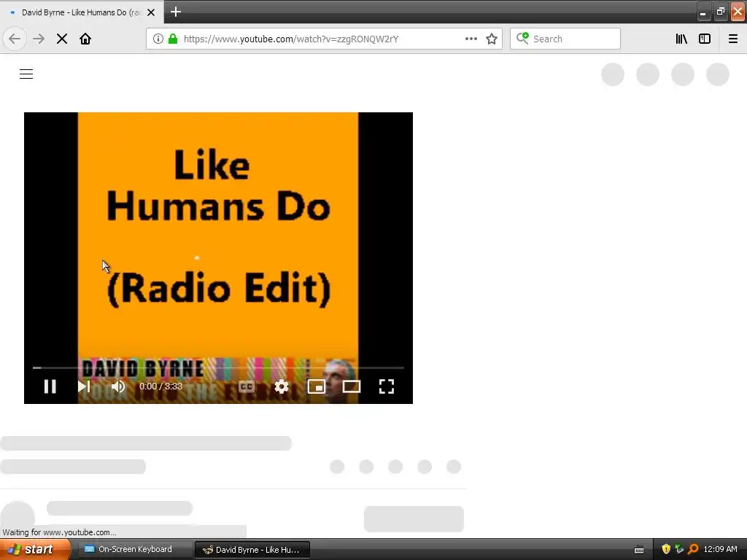Go back with the browser back arrow

click(15, 39)
